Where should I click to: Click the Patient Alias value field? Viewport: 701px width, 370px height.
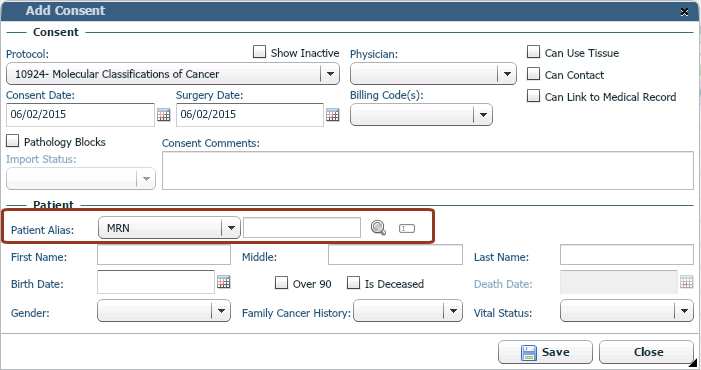(x=302, y=228)
